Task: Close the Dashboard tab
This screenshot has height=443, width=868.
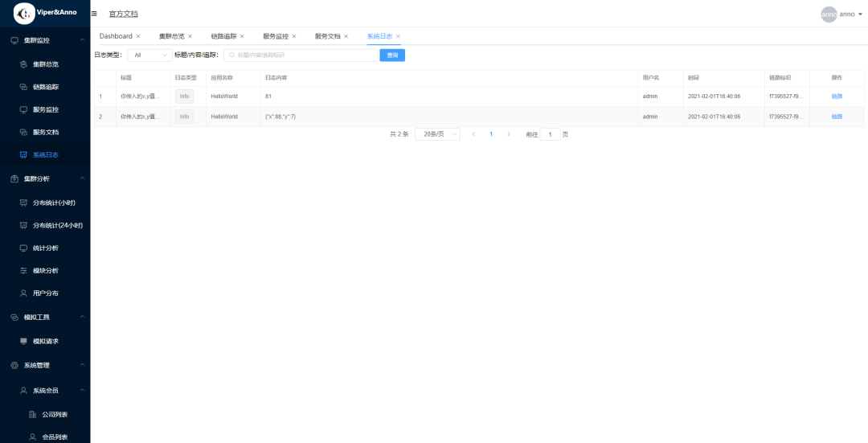Action: [138, 36]
